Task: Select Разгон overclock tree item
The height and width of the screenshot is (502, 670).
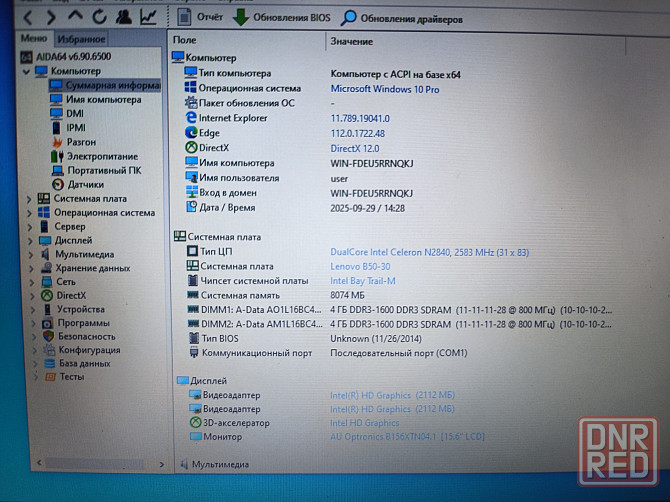Action: click(81, 142)
